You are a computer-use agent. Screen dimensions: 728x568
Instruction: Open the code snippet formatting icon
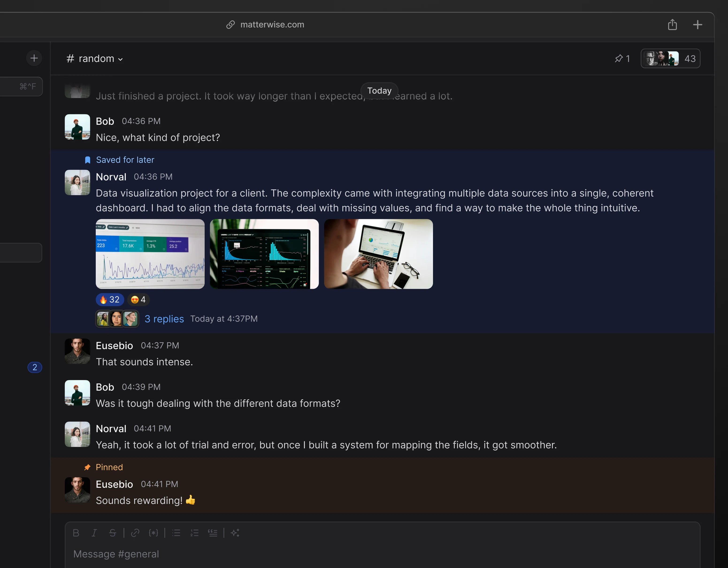pyautogui.click(x=154, y=533)
